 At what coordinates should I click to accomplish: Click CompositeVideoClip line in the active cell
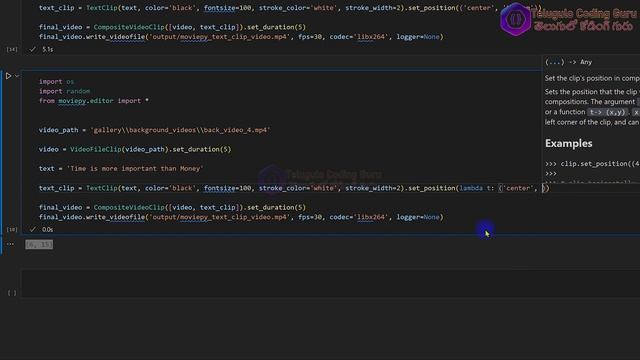tap(172, 207)
